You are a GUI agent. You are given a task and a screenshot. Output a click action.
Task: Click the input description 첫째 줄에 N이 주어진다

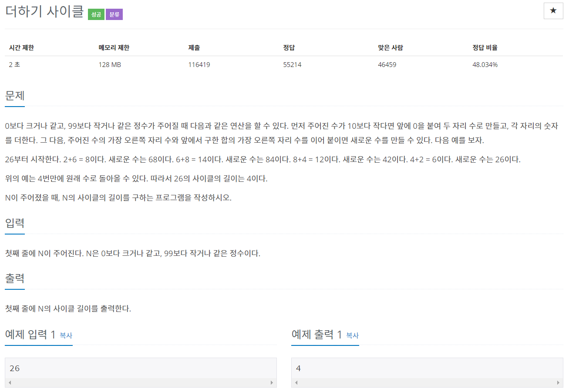coord(132,253)
